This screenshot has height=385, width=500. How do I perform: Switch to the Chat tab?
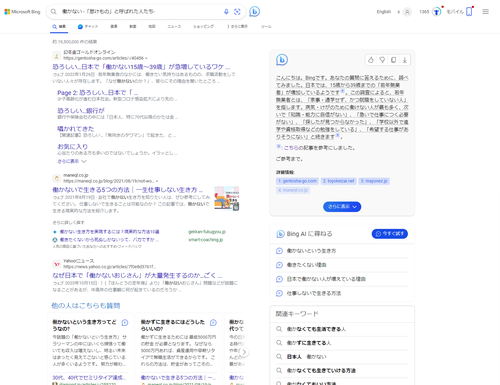tap(88, 26)
